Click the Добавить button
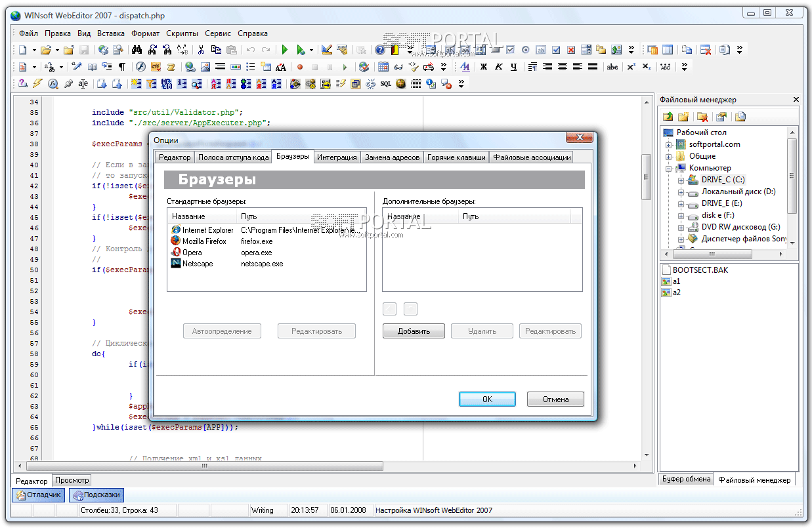Screen dimensions: 812x528 [x=414, y=331]
